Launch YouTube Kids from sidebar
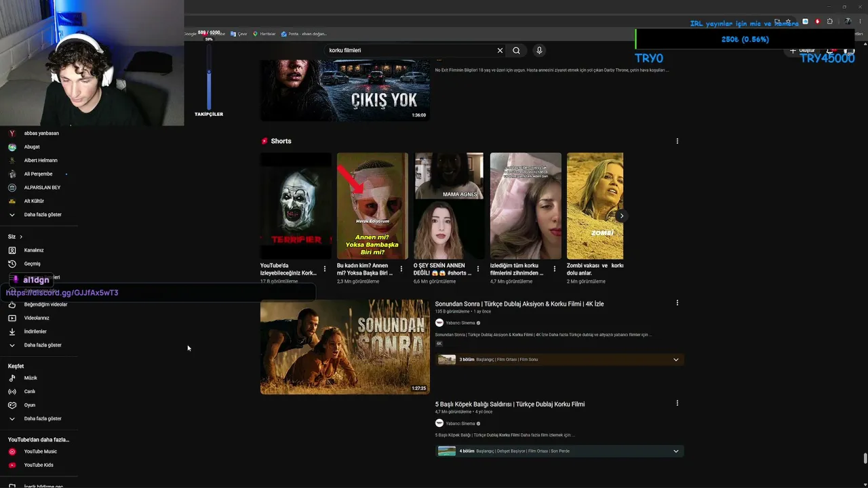This screenshot has height=488, width=868. [39, 465]
